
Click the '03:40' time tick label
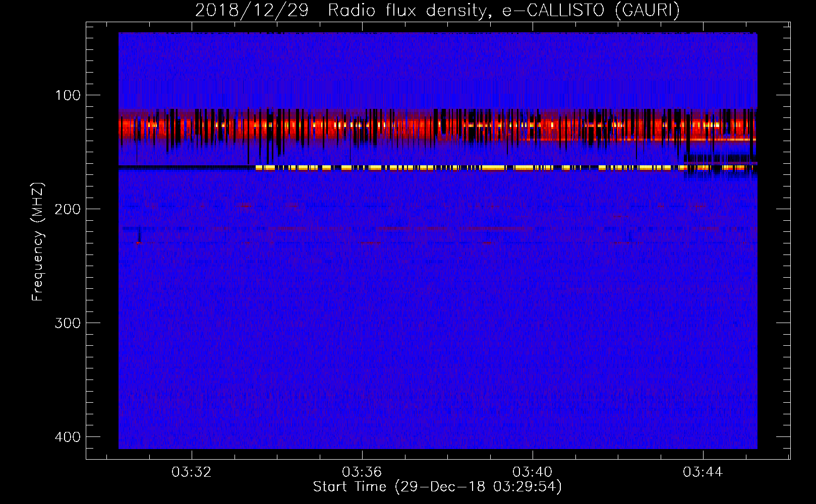point(533,472)
